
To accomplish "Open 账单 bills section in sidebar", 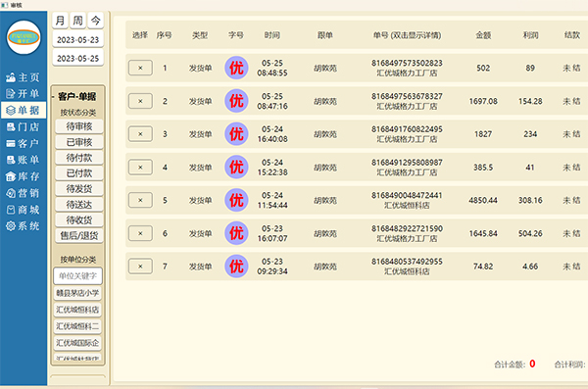I will [23, 160].
